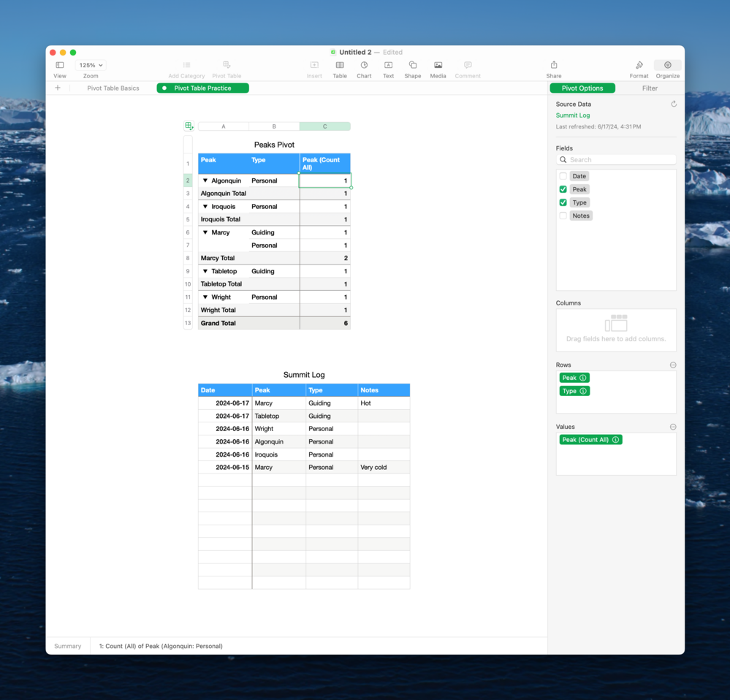Select column B header of Peaks Pivot
Image resolution: width=730 pixels, height=700 pixels.
[x=274, y=126]
